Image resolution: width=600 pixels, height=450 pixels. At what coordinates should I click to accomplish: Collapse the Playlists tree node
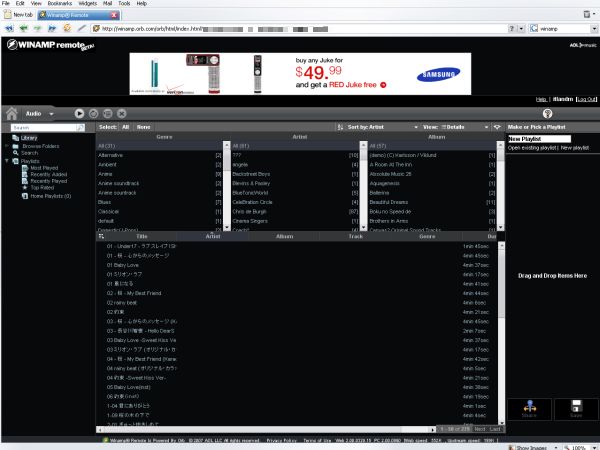point(7,161)
